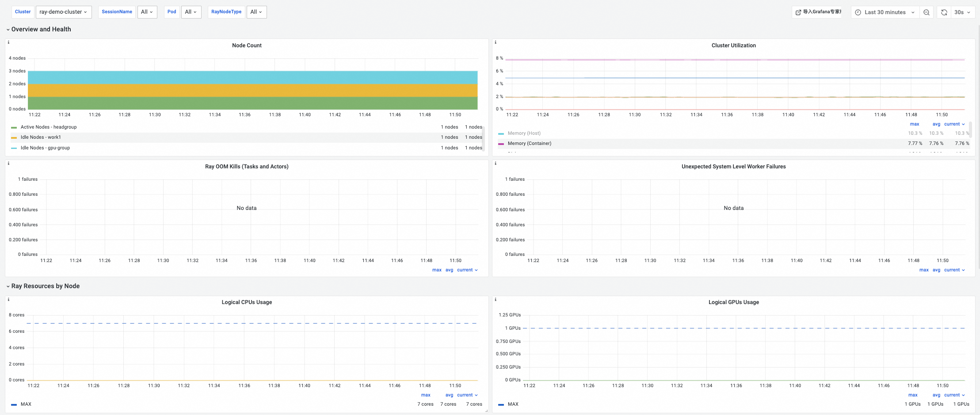980x415 pixels.
Task: Open the SessionName All dropdown
Action: click(x=147, y=12)
